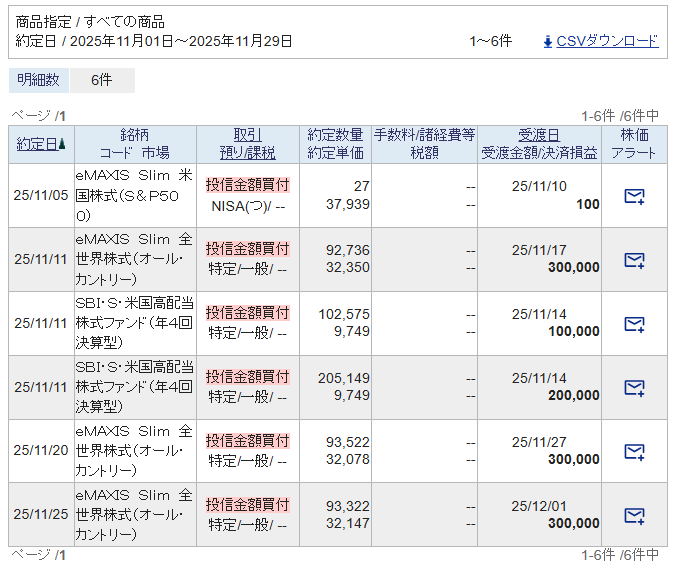Open alert icon on SBI fund 100,000 row
This screenshot has height=573, width=675.
(x=633, y=324)
